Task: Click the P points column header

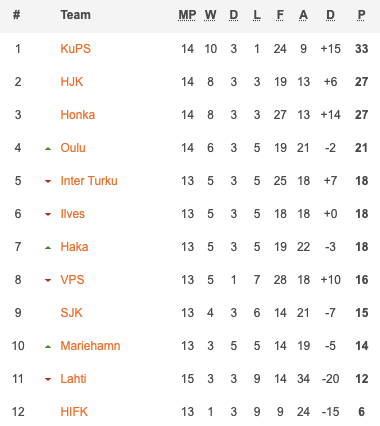Action: [x=361, y=15]
